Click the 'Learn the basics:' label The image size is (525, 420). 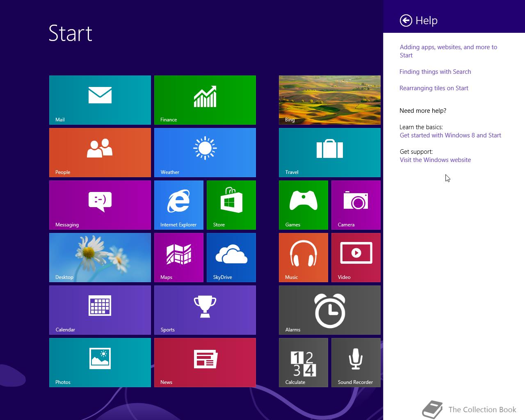tap(421, 127)
